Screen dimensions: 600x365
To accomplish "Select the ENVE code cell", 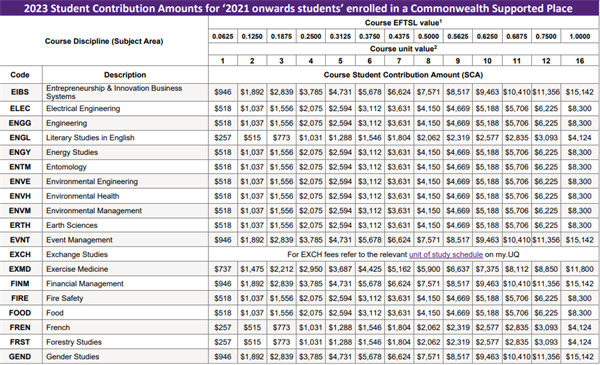I will [20, 181].
